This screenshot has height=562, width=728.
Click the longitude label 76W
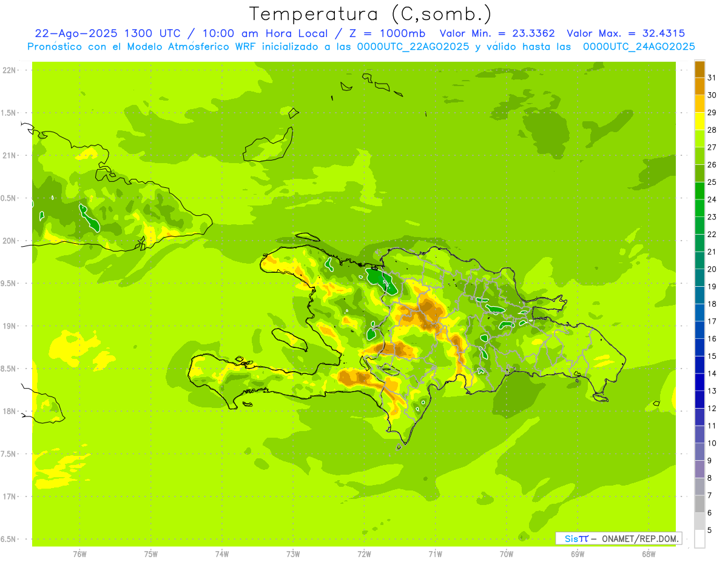(79, 554)
